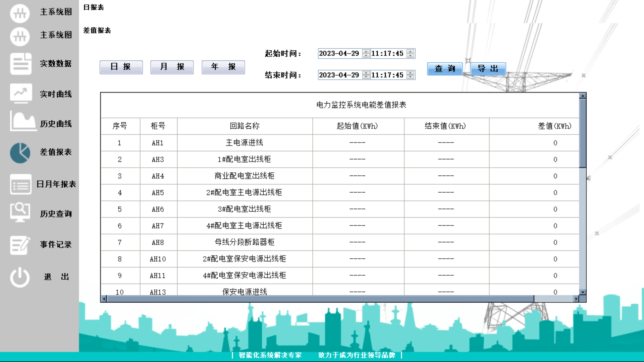644x362 pixels.
Task: Select the 历史曲线 history curve icon
Action: click(20, 121)
